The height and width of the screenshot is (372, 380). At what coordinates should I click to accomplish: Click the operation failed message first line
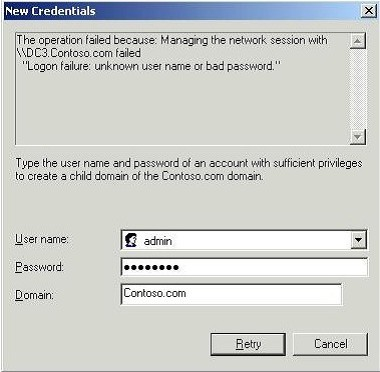pyautogui.click(x=172, y=40)
